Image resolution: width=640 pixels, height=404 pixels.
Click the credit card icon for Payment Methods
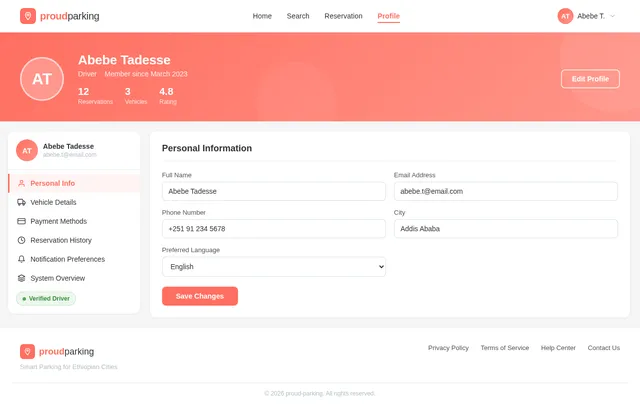(x=22, y=221)
